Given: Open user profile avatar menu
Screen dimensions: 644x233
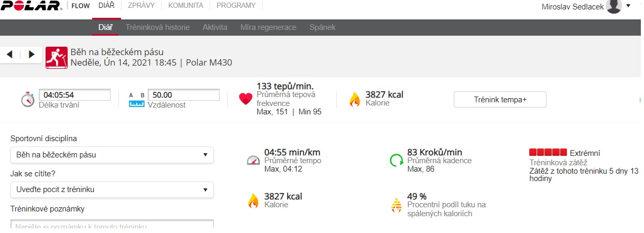Looking at the screenshot, I should coord(614,6).
